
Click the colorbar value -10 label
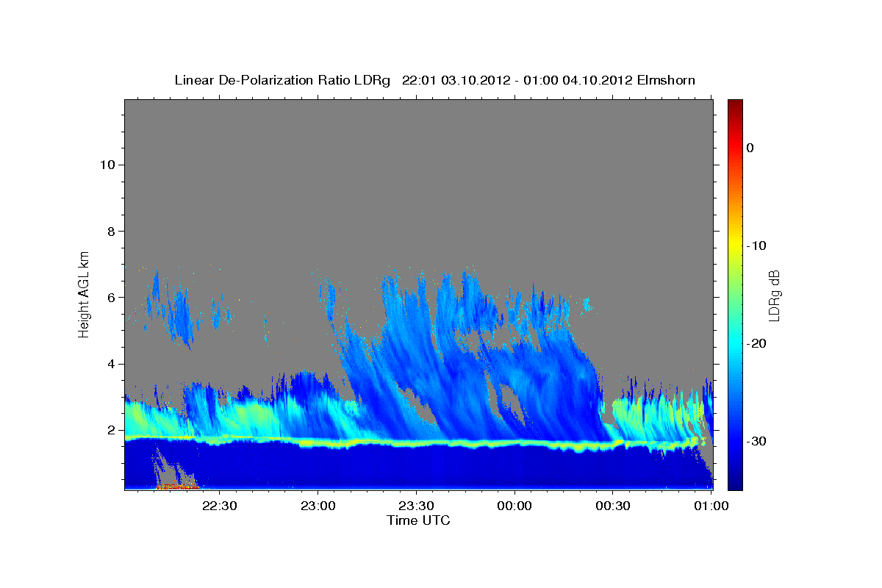[x=756, y=245]
